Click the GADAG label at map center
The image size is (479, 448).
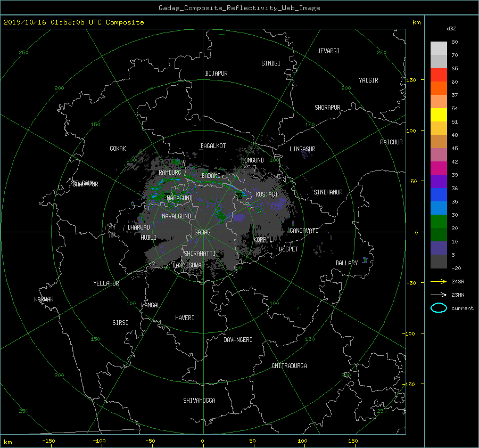tap(202, 232)
